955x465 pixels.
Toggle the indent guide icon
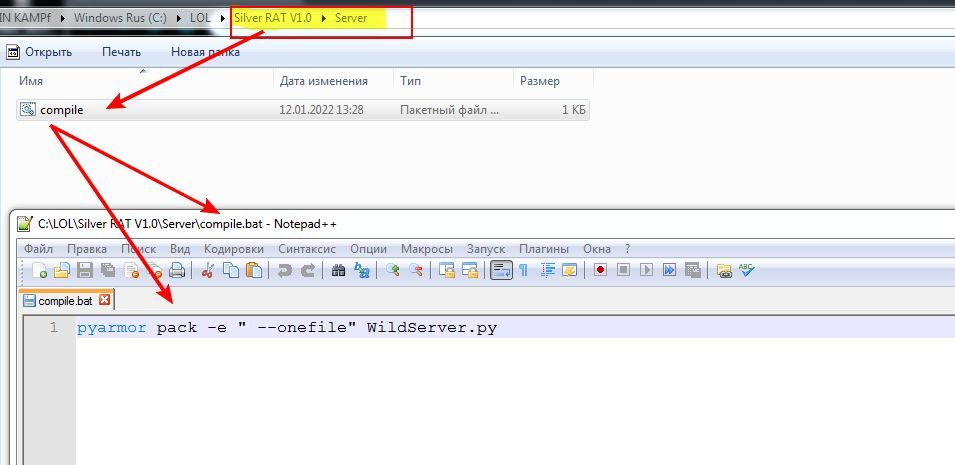click(x=548, y=270)
